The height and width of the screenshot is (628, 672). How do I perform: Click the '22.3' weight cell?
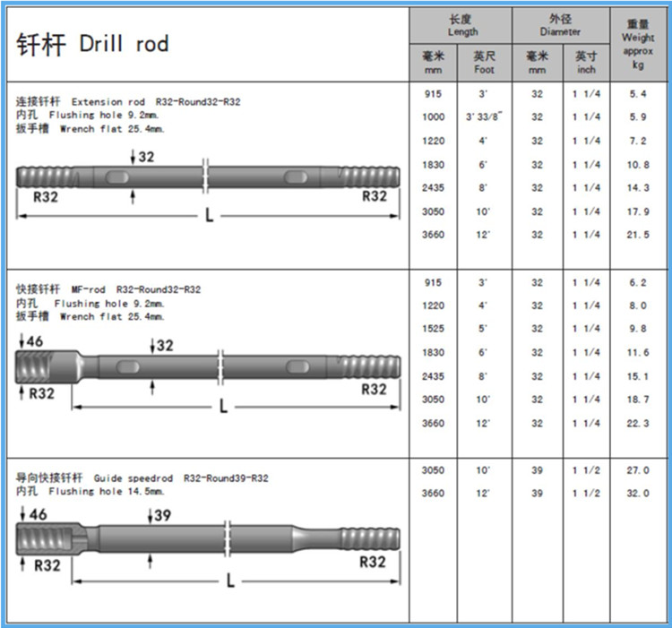pos(638,423)
